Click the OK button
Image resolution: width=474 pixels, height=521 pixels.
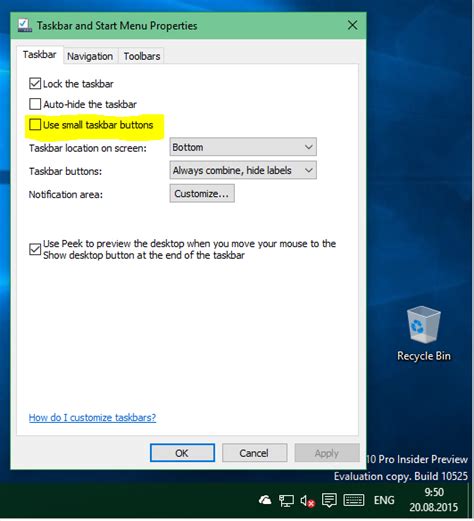tap(182, 453)
